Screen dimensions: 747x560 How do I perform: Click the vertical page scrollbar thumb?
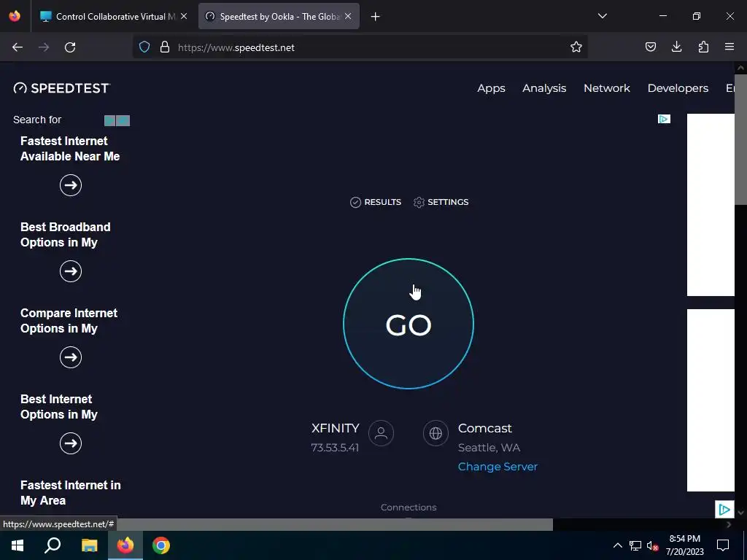point(741,139)
